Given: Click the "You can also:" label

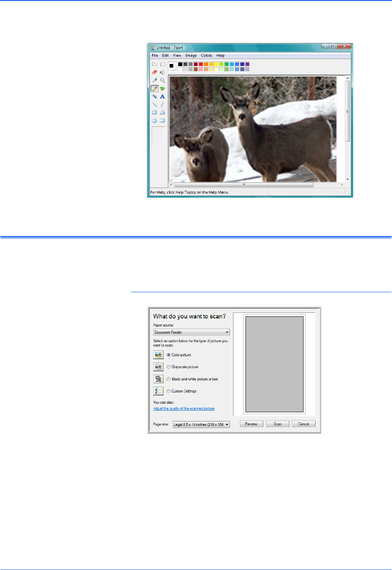Looking at the screenshot, I should click(x=163, y=403).
